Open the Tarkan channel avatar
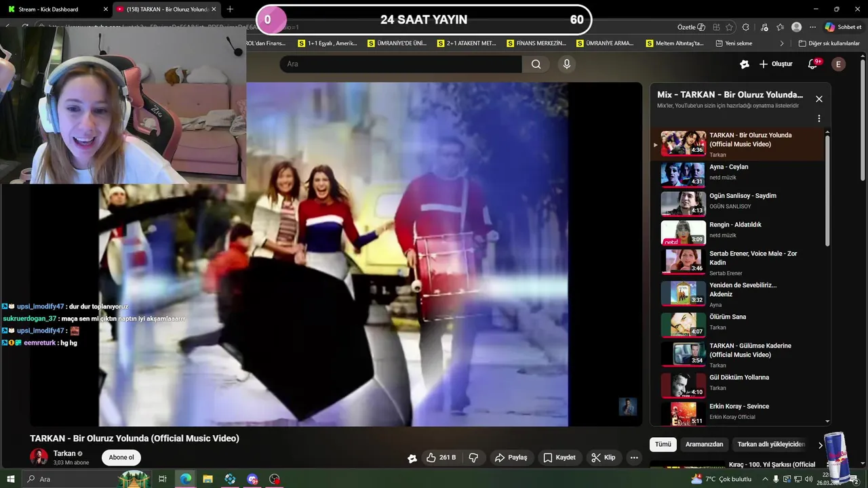Image resolution: width=868 pixels, height=488 pixels. (39, 457)
